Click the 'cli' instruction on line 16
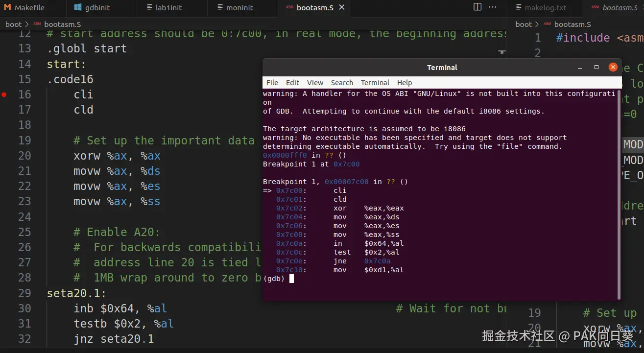 tap(83, 94)
